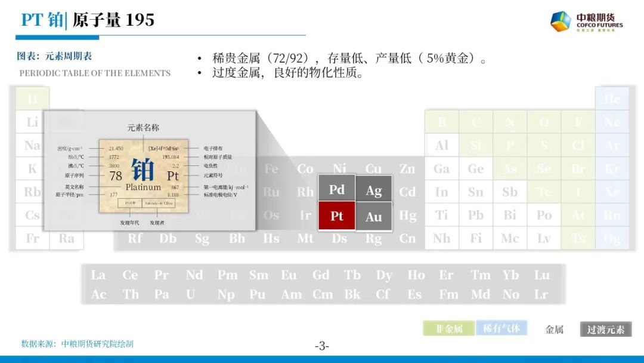Click the Cs element cell
Viewport: 644px width, 363px height.
pos(32,215)
